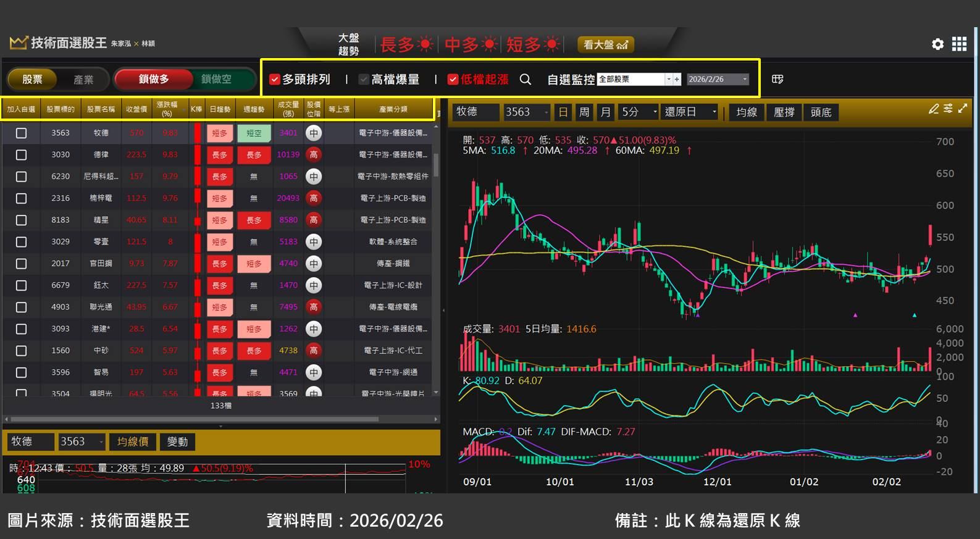Image resolution: width=980 pixels, height=539 pixels.
Task: Switch to 產業 tab
Action: point(83,80)
